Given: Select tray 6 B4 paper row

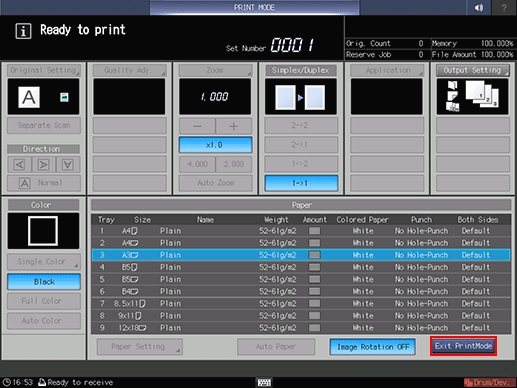Looking at the screenshot, I should pyautogui.click(x=301, y=291).
